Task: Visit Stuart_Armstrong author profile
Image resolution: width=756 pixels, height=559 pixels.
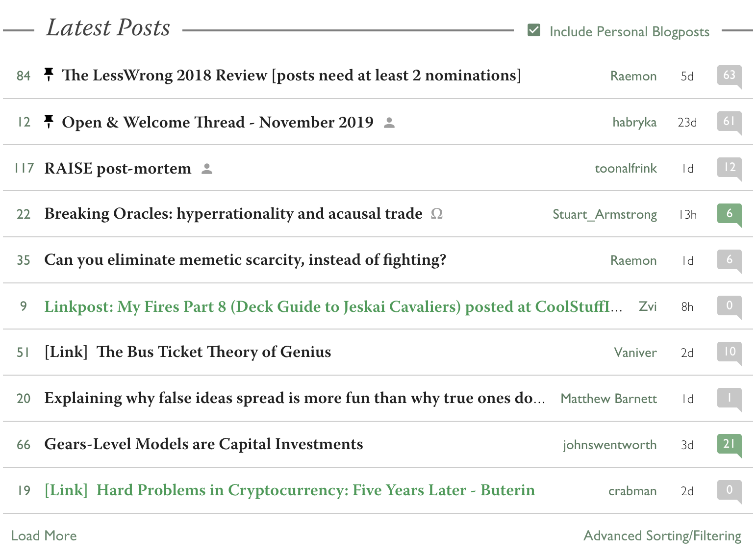Action: tap(605, 214)
